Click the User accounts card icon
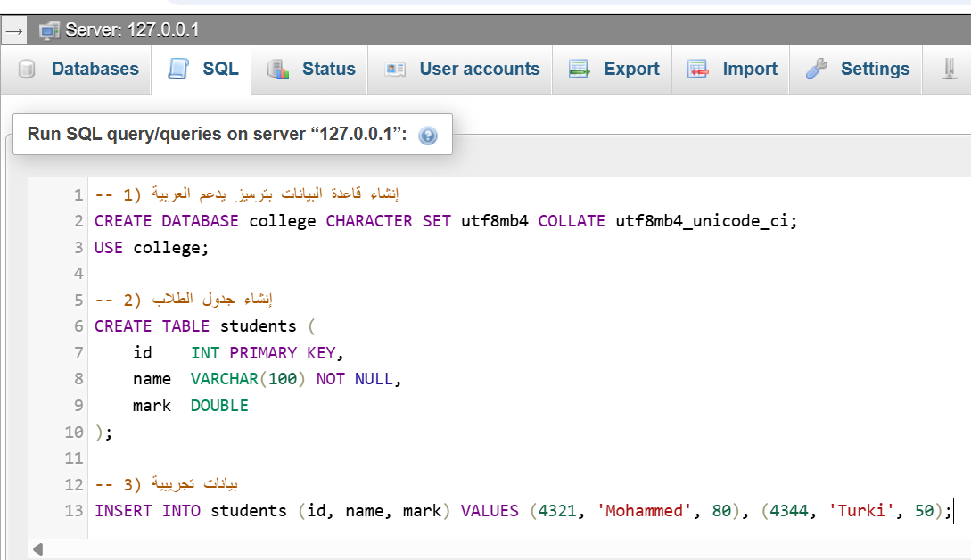971x560 pixels. (x=395, y=69)
